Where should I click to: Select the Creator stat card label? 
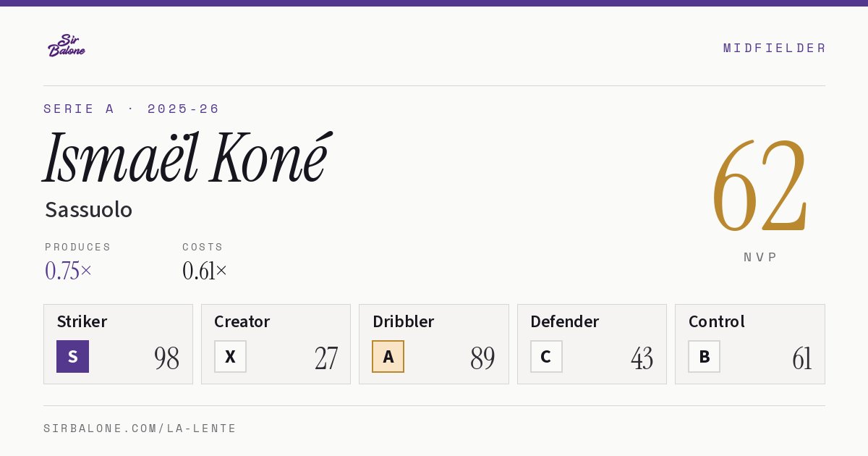point(242,321)
